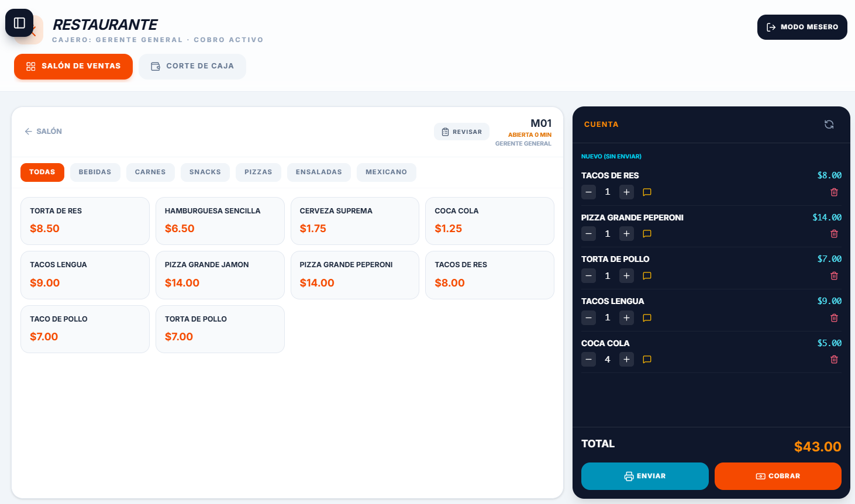Filter menu by Bebidas

coord(95,172)
